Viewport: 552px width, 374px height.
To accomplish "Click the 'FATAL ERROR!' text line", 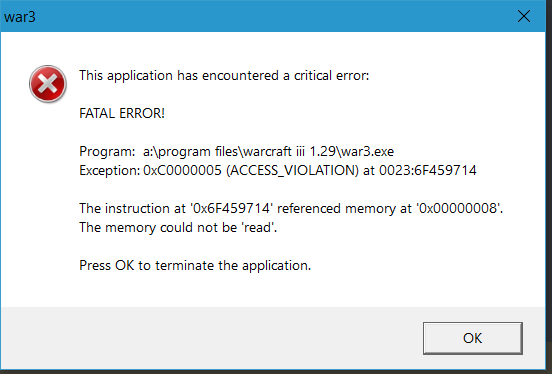I will click(x=122, y=113).
